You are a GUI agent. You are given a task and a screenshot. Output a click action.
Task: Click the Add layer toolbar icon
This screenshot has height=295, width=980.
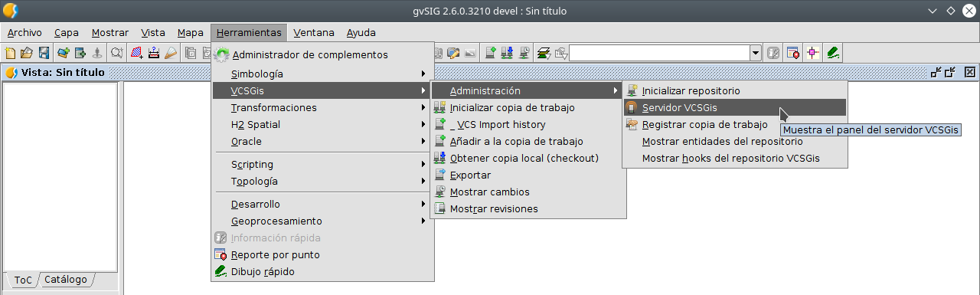(x=64, y=53)
